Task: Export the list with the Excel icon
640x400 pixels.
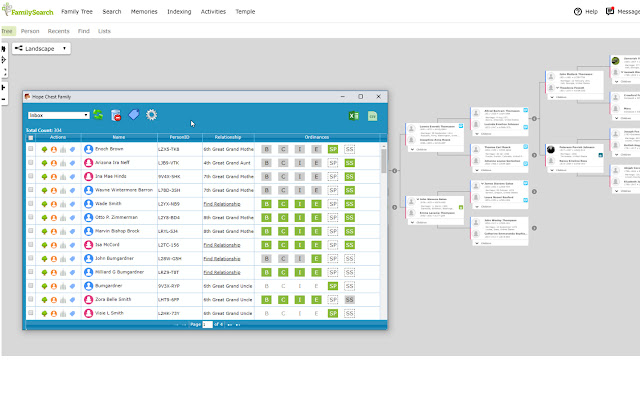Action: (353, 116)
